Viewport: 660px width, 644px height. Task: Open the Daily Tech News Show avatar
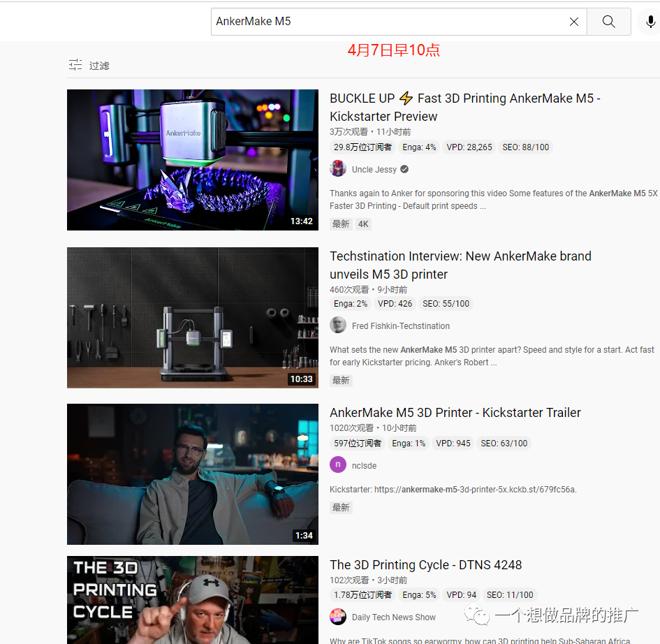point(338,617)
